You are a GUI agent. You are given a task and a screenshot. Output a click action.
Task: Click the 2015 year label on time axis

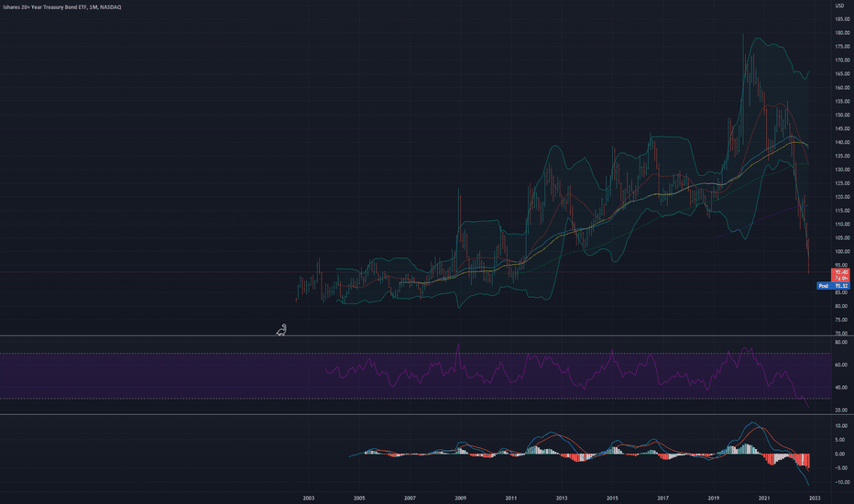point(612,498)
